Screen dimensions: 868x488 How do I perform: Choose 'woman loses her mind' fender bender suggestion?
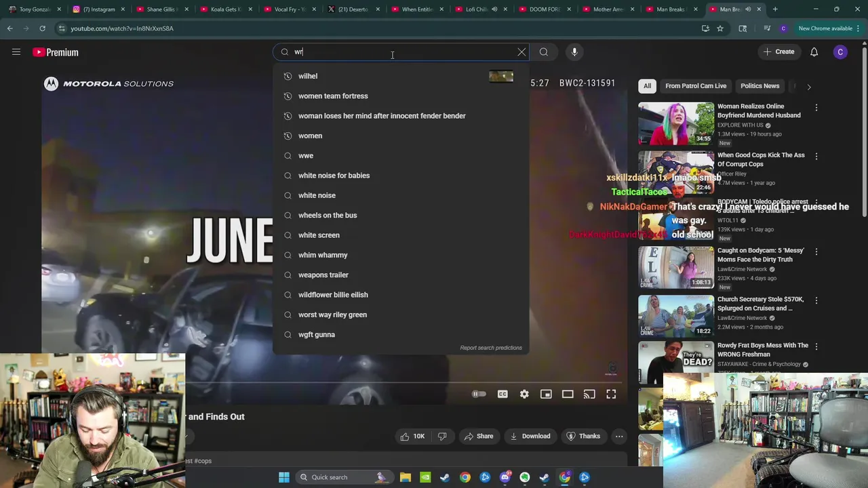[x=401, y=116]
